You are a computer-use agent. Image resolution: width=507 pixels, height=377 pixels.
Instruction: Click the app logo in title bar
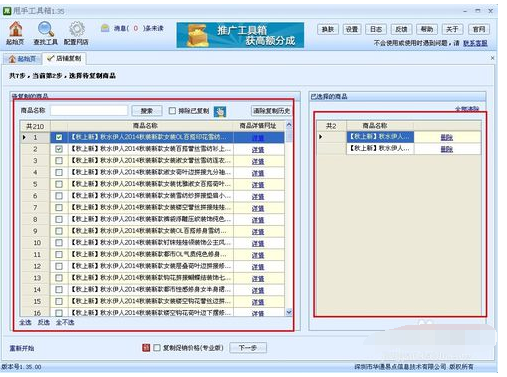[x=7, y=11]
